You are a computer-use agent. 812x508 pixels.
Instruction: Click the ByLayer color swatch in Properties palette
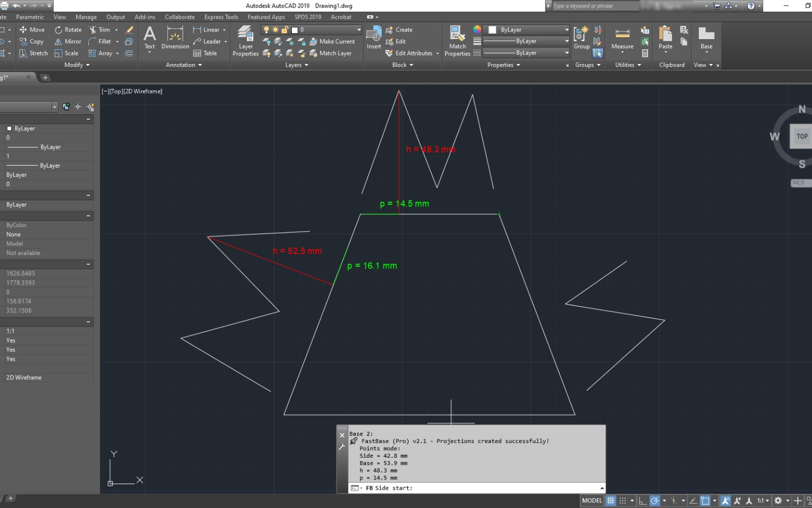(9, 129)
